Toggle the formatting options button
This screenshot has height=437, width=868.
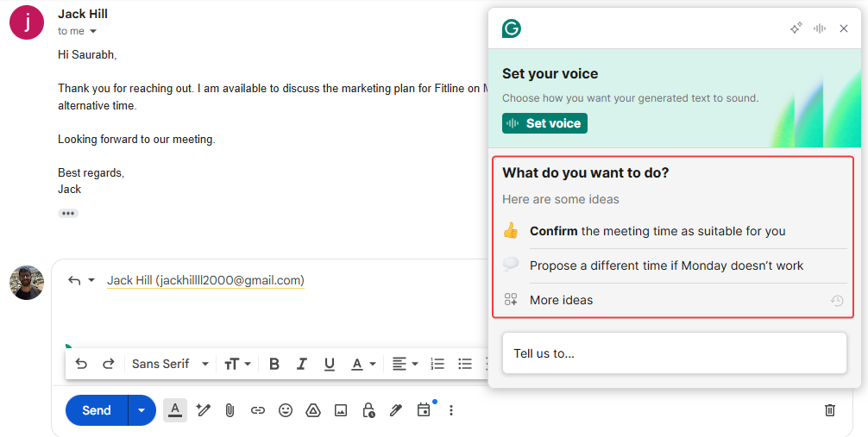click(x=175, y=410)
